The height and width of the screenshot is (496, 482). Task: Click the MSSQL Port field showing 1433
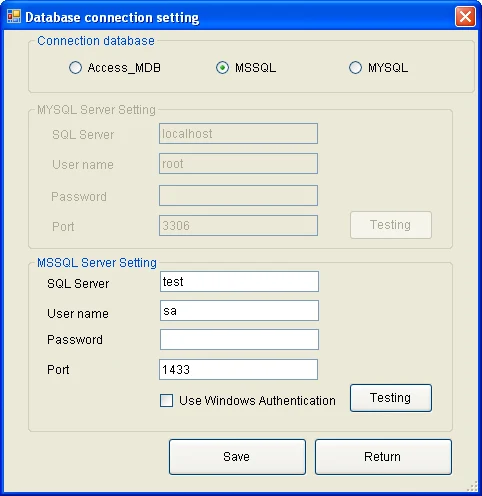point(238,369)
